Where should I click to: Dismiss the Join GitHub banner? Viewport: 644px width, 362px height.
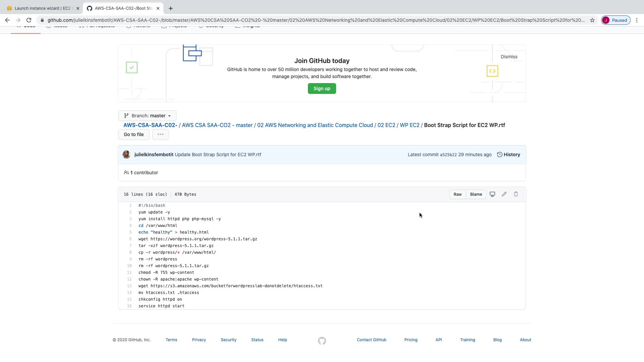[509, 57]
